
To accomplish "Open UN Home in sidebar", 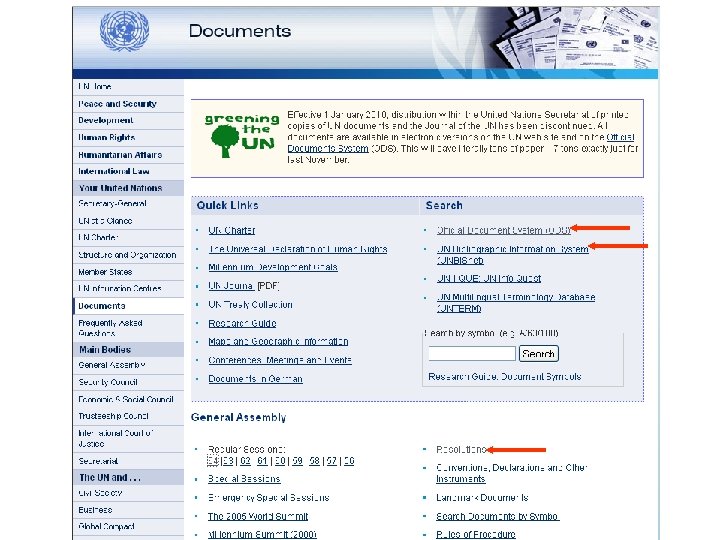I will click(95, 86).
